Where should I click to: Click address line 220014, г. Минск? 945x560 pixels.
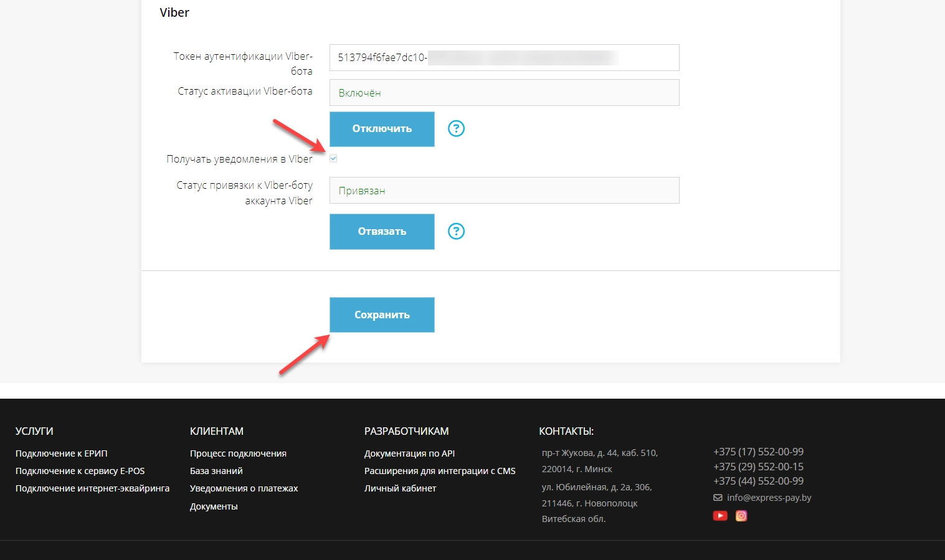577,469
